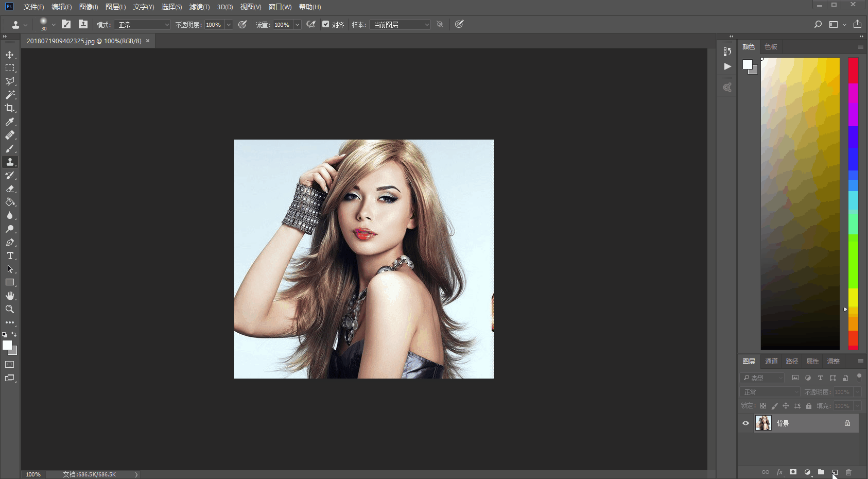Select the Crop tool
Viewport: 868px width, 479px height.
pos(10,108)
